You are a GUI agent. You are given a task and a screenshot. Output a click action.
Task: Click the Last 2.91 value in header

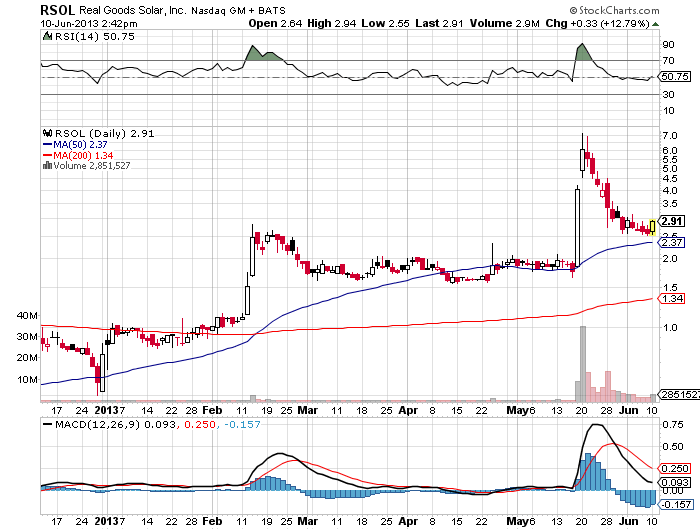click(439, 23)
